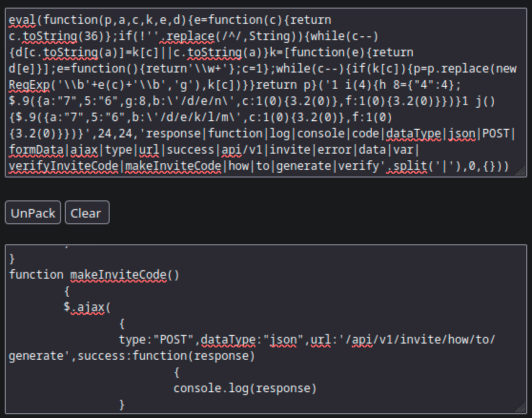Image resolution: width=532 pixels, height=418 pixels.
Task: Click 'type:"POST"' text in output
Action: point(156,340)
